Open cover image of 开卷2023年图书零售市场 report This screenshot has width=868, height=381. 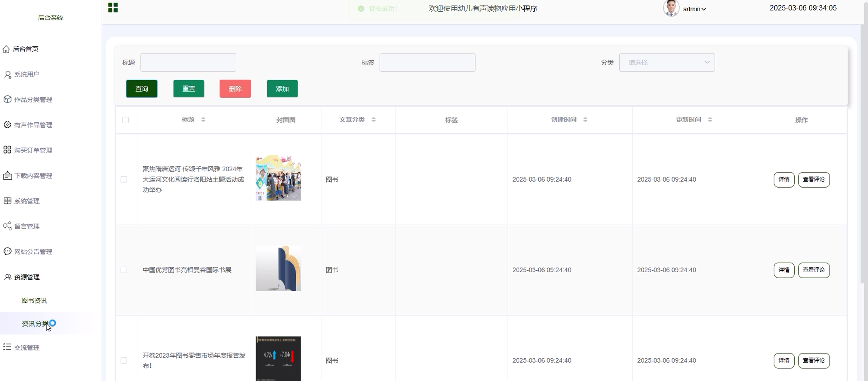(x=278, y=359)
